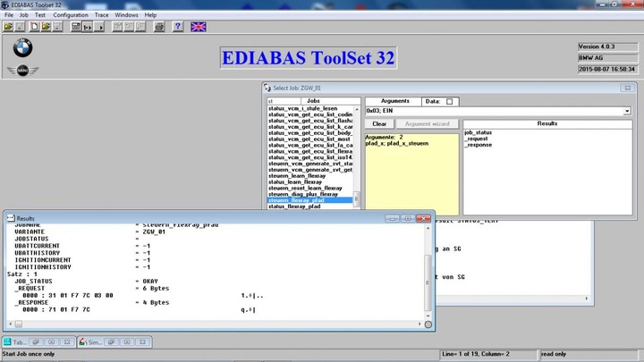644x362 pixels.
Task: Select job status_vcm_i_stufe_lesen
Action: [x=310, y=108]
